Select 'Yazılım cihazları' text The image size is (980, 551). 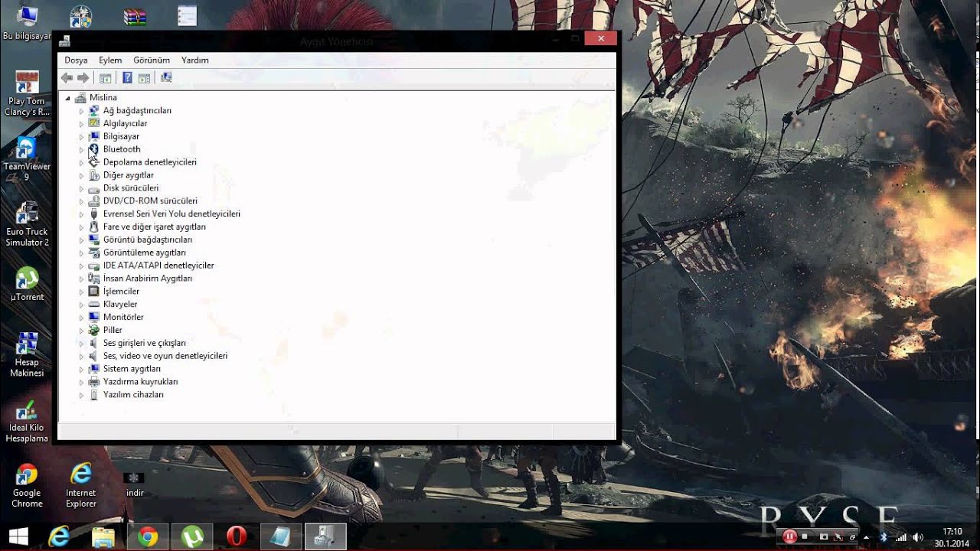tap(133, 395)
